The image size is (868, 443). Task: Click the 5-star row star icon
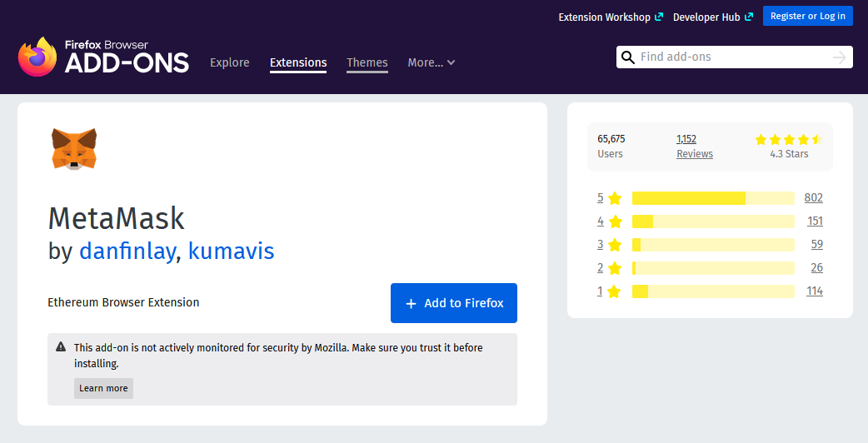[615, 198]
